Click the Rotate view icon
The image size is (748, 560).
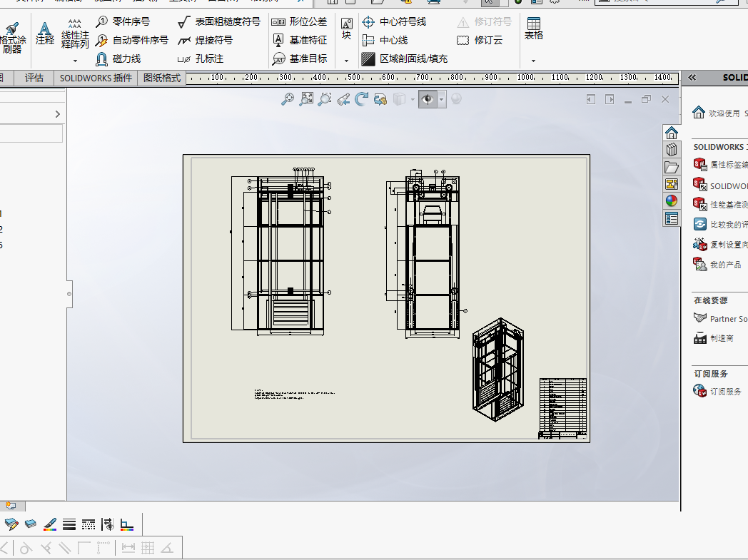pos(362,98)
